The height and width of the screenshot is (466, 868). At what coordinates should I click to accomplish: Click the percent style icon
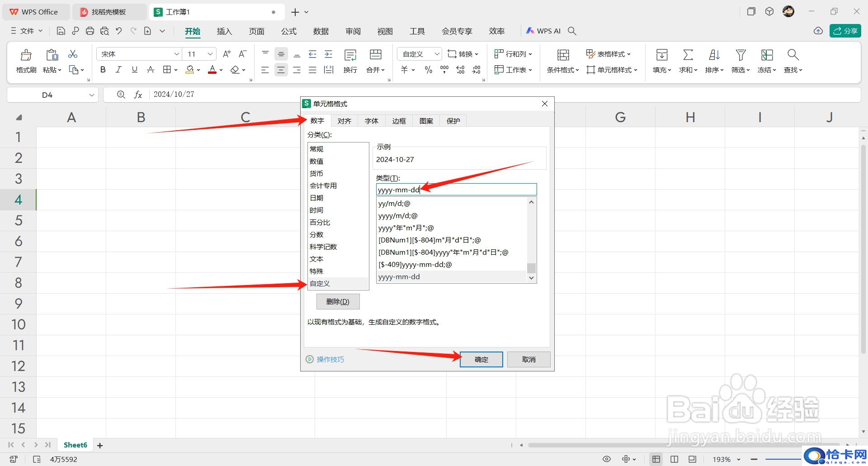[x=428, y=70]
